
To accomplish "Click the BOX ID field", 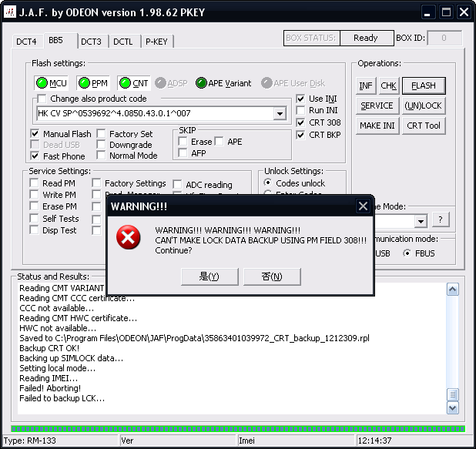I will coord(444,38).
